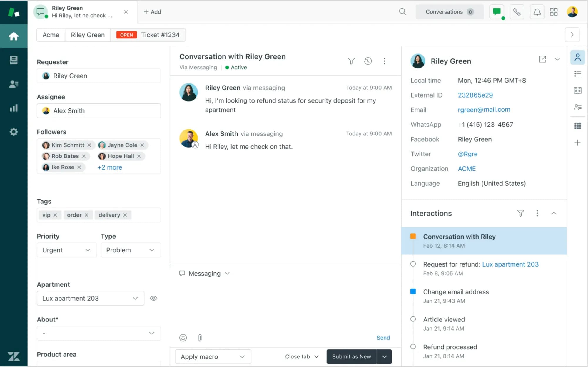588x367 pixels.
Task: Open the emoji picker in the composer
Action: [183, 338]
